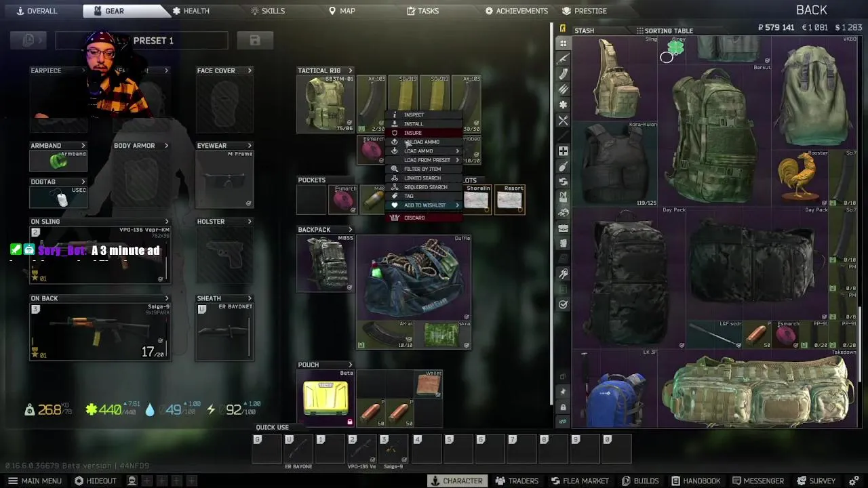Image resolution: width=868 pixels, height=488 pixels.
Task: Open the Traders screen
Action: click(517, 481)
